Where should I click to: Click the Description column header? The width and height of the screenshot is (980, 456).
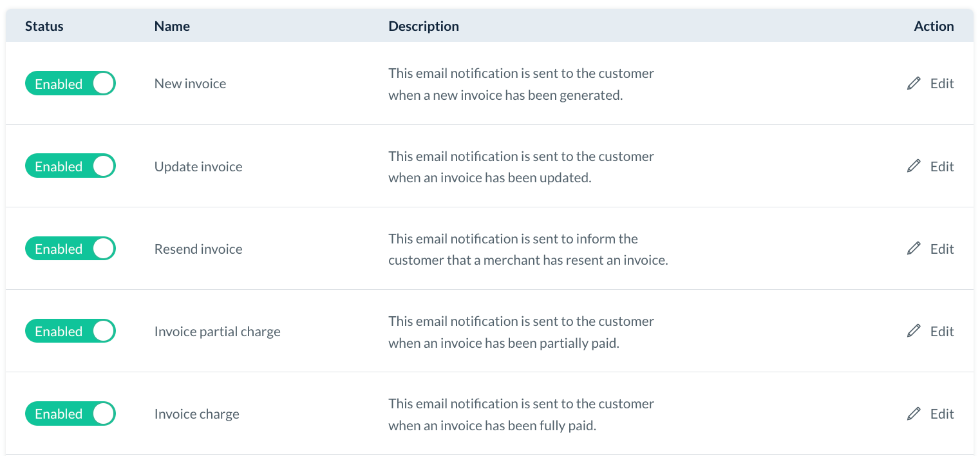[x=424, y=26]
